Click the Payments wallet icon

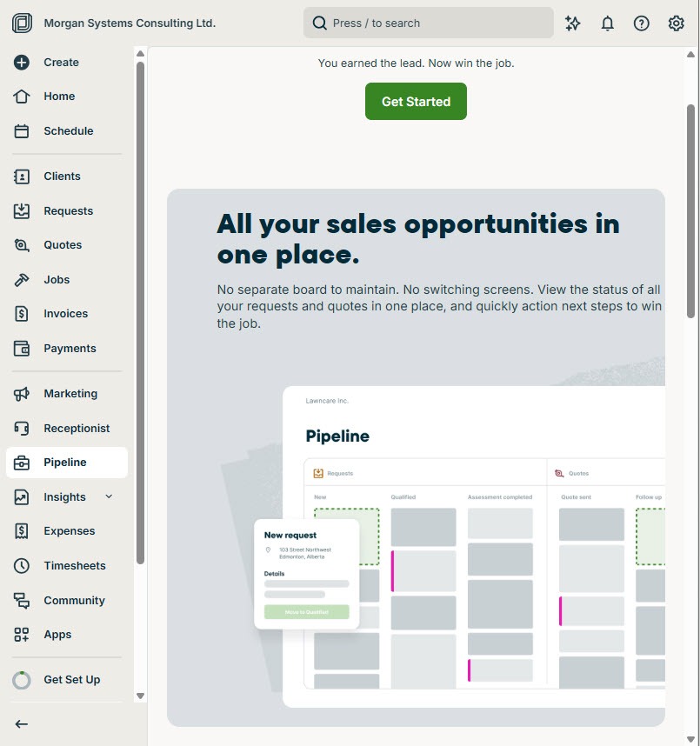22,349
